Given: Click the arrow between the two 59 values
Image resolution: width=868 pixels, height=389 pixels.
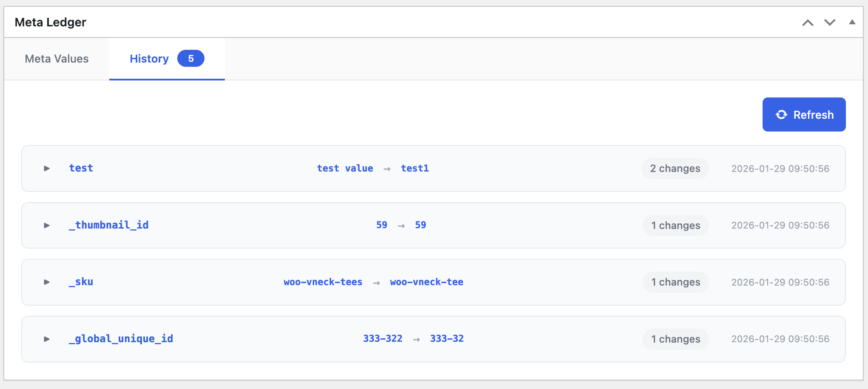Looking at the screenshot, I should click(x=401, y=225).
